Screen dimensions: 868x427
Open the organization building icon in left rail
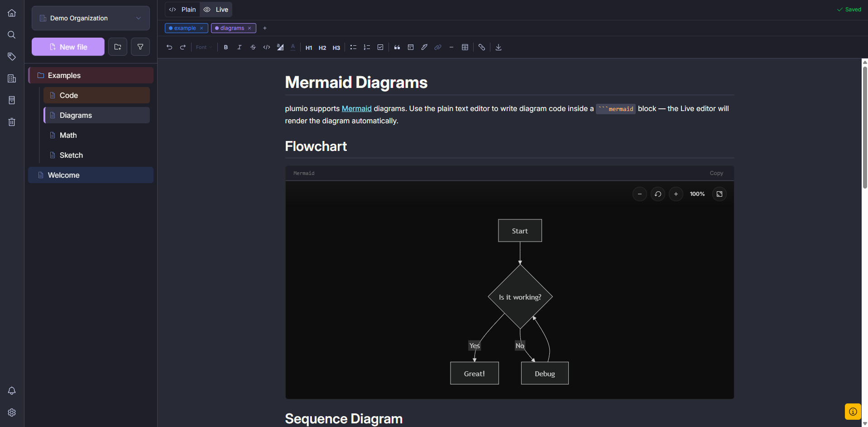coord(12,78)
